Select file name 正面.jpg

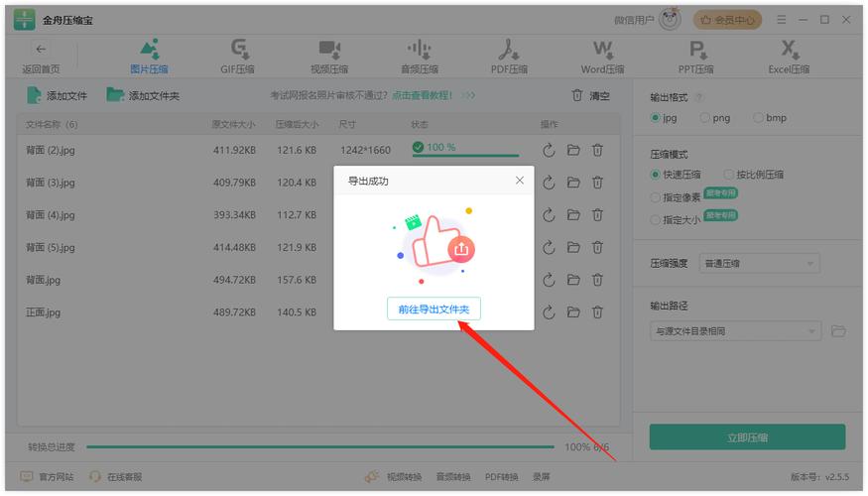coord(44,312)
